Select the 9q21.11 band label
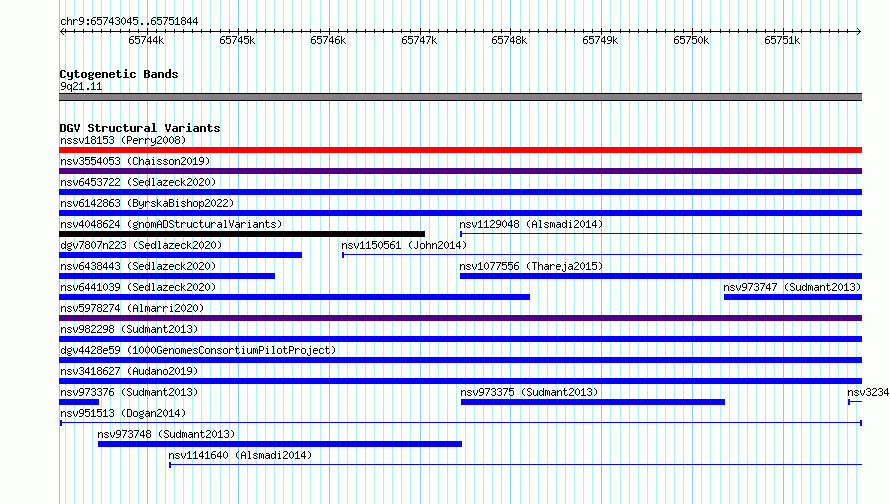Screen dimensions: 890x504 point(81,86)
